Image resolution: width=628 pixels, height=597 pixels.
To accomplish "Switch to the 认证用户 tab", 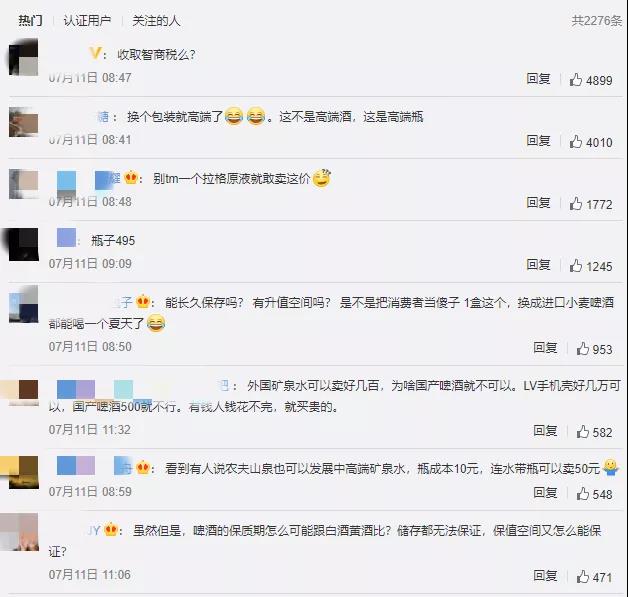I will (87, 20).
